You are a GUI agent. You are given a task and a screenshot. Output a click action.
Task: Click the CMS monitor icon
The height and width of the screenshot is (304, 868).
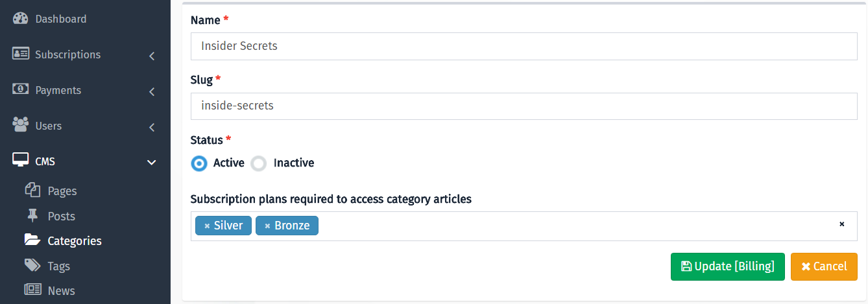[21, 159]
